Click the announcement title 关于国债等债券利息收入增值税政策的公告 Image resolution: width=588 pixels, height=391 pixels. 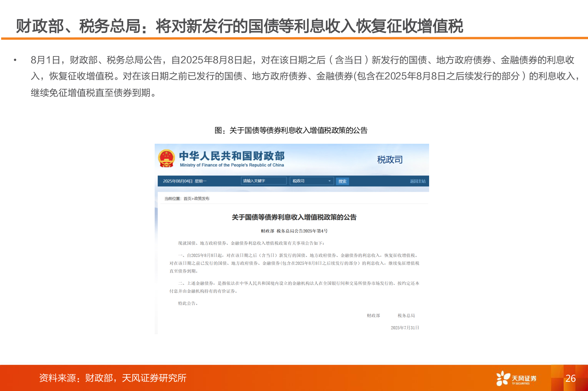point(294,217)
